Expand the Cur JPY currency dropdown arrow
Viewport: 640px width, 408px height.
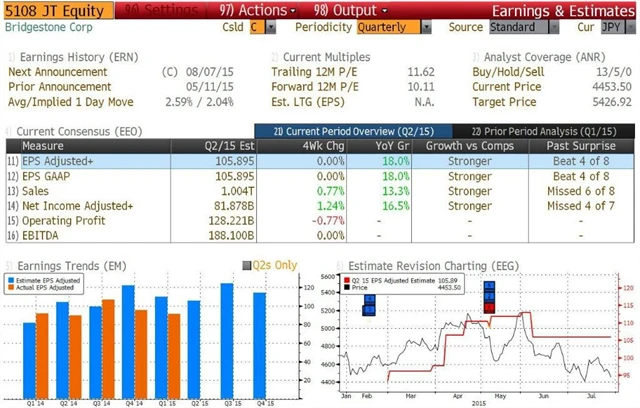coord(630,27)
